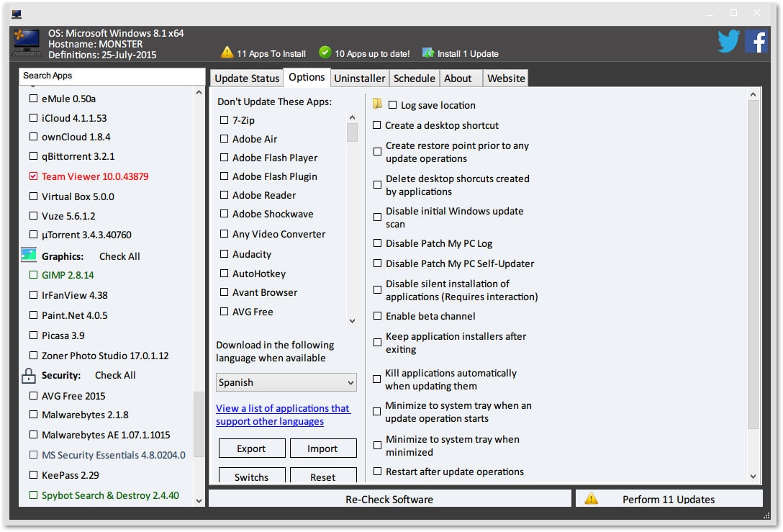Open list of applications supporting other languages link
This screenshot has height=532, width=783.
[283, 415]
